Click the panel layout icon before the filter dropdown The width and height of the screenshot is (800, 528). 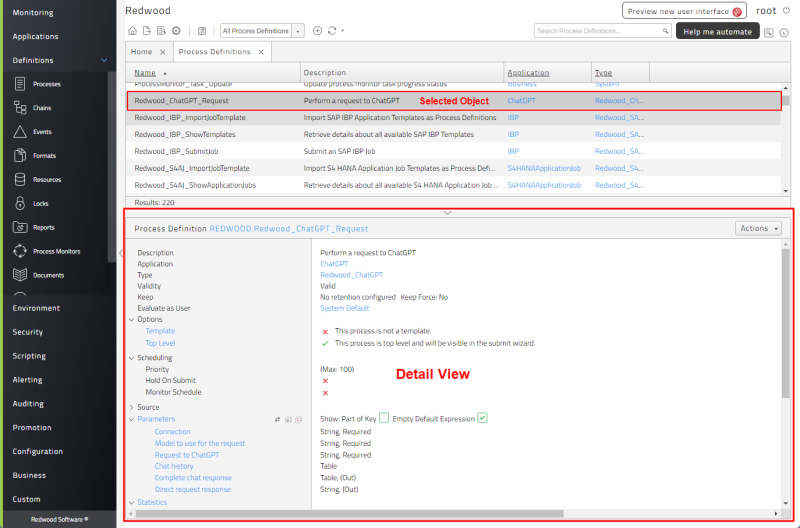[x=202, y=31]
